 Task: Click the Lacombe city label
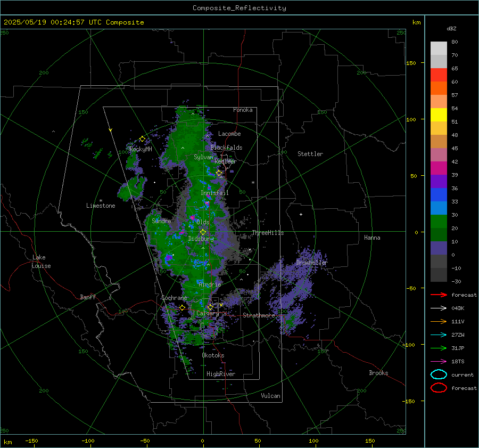(x=229, y=134)
